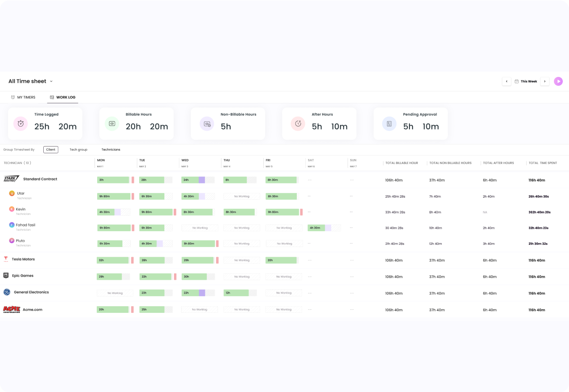Click Fahad fasil's Wednesday No Worklog cell
Viewport: 569px width, 392px height.
pyautogui.click(x=199, y=228)
